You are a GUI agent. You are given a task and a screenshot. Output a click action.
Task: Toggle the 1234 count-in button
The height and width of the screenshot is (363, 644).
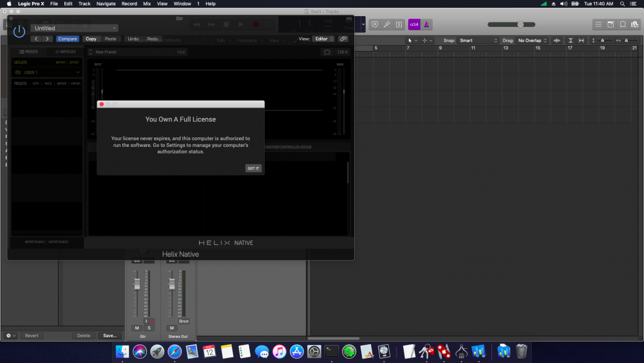(x=413, y=25)
